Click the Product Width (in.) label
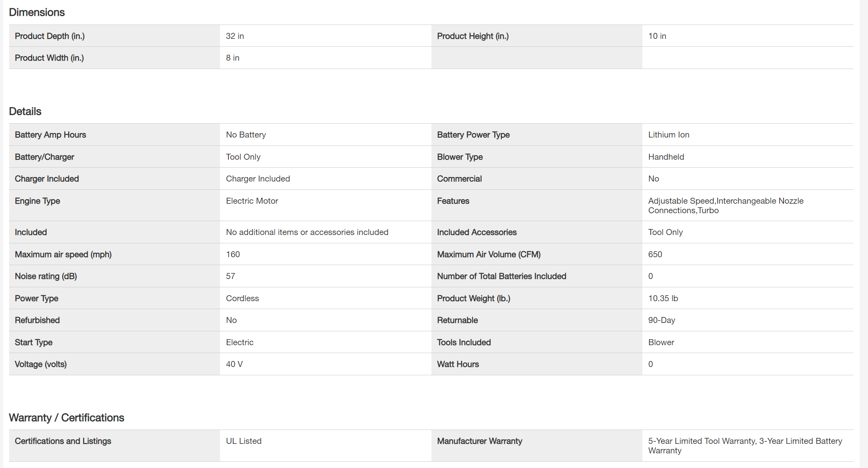The width and height of the screenshot is (868, 468). pyautogui.click(x=49, y=58)
